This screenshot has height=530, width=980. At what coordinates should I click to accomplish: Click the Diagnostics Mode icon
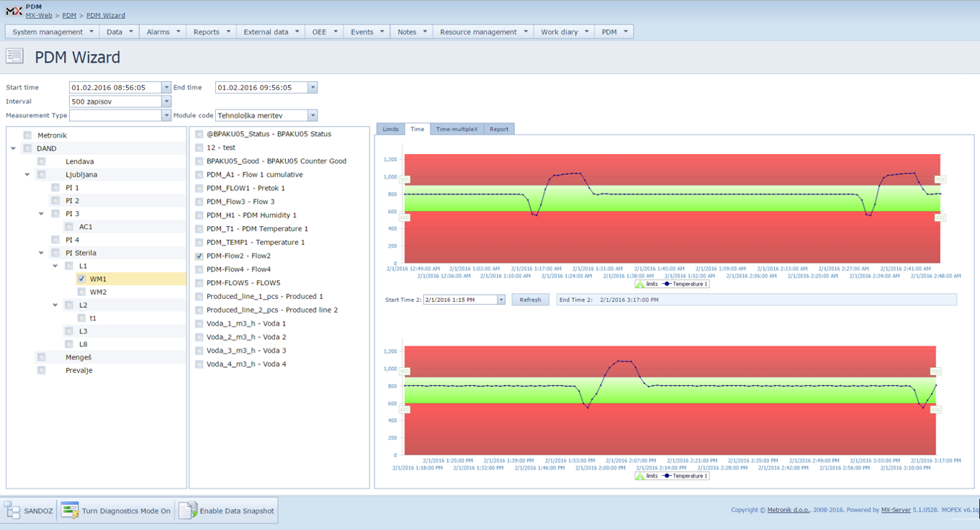(x=70, y=511)
